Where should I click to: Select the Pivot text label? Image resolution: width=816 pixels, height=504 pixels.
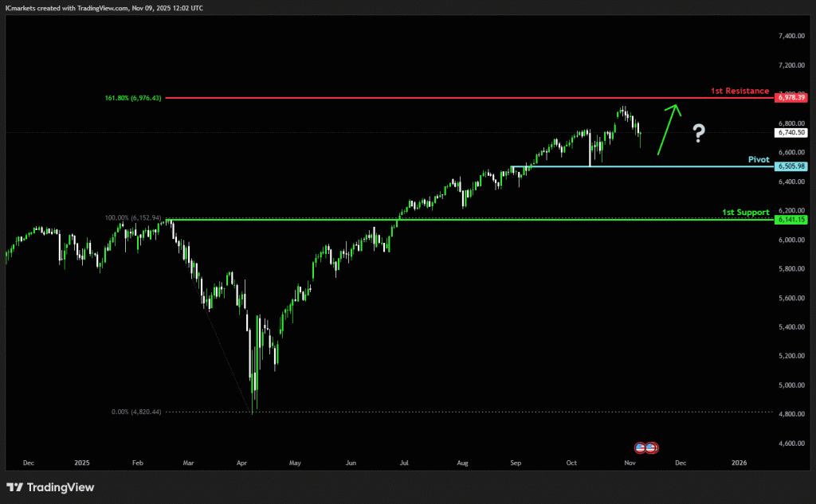pos(758,159)
